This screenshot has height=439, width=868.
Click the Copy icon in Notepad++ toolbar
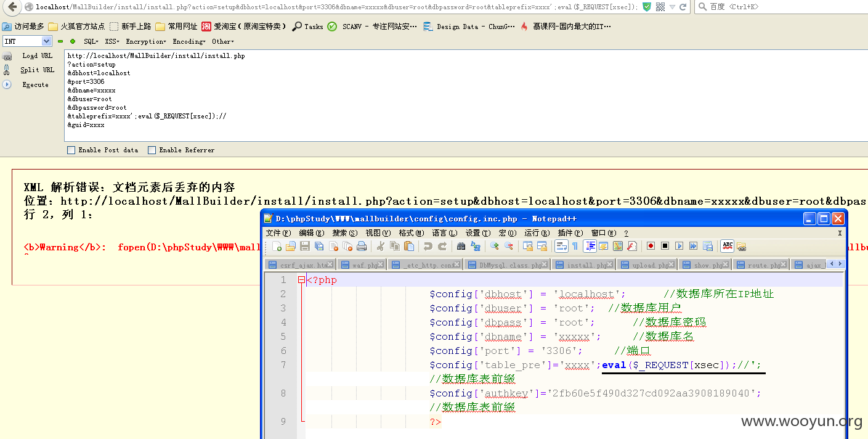point(395,246)
